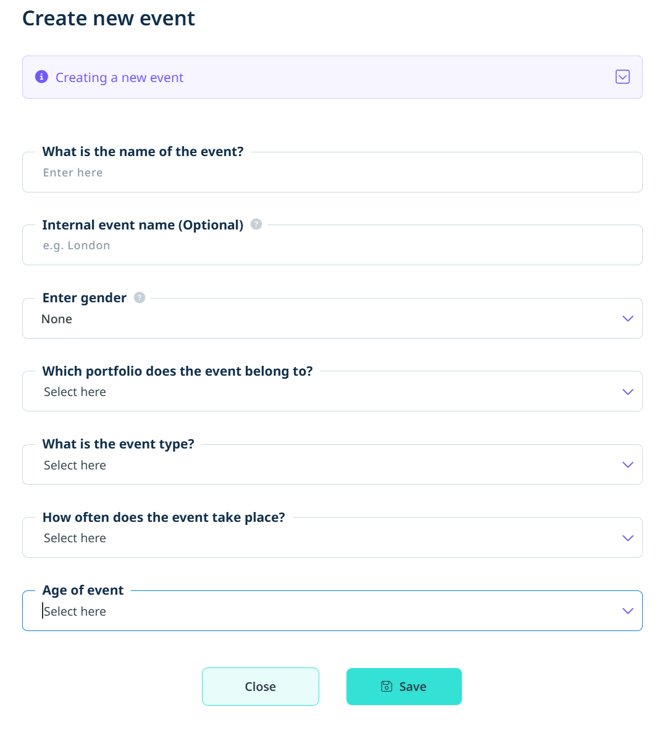Click the portfolio field chevron arrow
This screenshot has width=670, height=731.
pos(628,392)
